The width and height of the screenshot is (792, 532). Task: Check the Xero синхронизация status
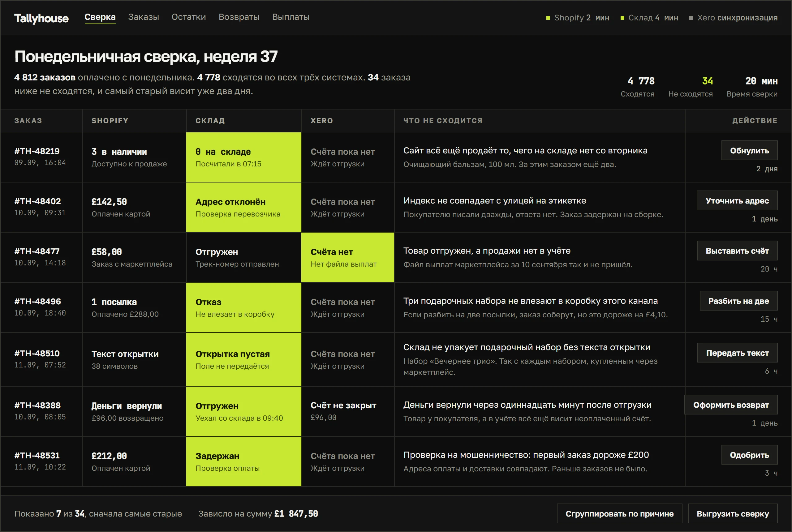pyautogui.click(x=733, y=18)
